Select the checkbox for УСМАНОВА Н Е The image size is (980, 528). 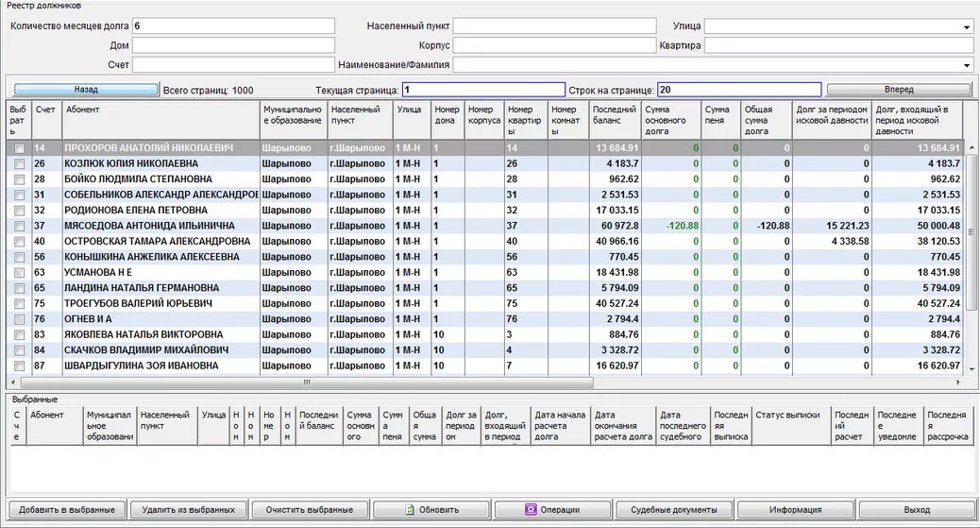pos(20,273)
